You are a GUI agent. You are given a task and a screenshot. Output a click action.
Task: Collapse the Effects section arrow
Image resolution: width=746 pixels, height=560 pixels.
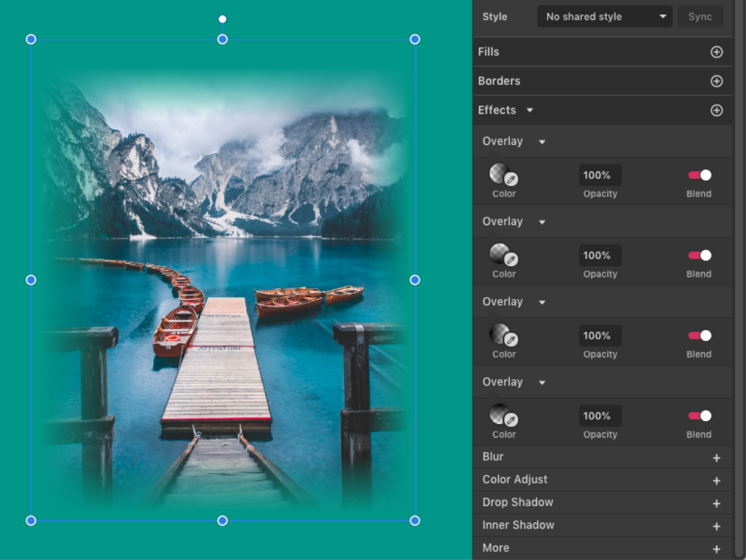pyautogui.click(x=530, y=111)
